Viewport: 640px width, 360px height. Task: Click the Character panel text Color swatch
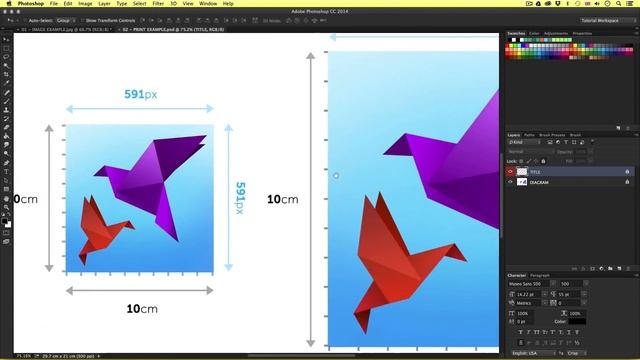[577, 322]
